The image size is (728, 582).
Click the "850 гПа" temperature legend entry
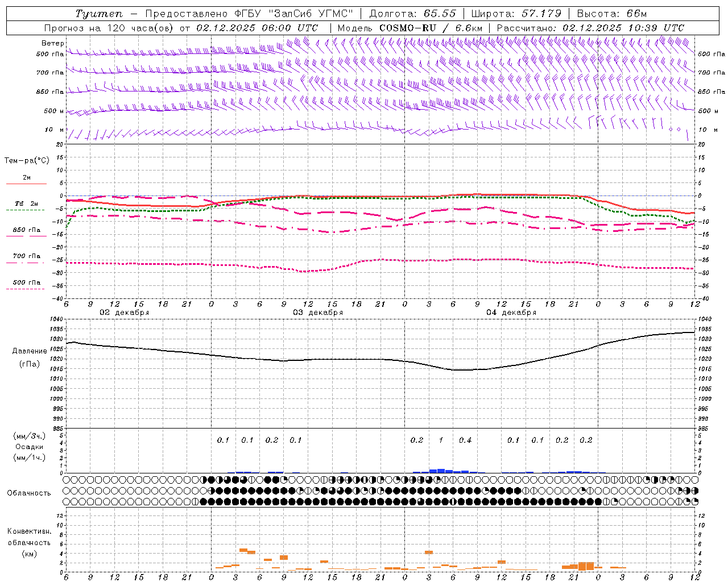click(27, 230)
